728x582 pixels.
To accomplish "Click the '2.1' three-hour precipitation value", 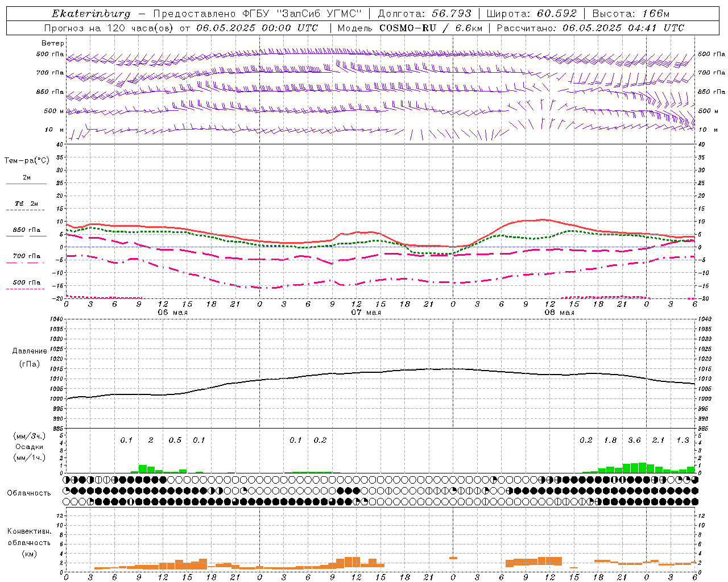I will point(658,440).
